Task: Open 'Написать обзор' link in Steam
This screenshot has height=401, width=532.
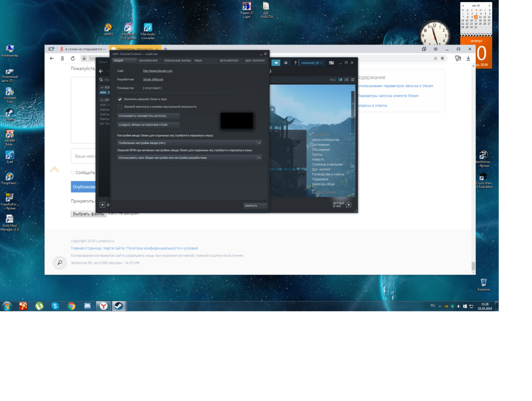Action: [x=323, y=184]
